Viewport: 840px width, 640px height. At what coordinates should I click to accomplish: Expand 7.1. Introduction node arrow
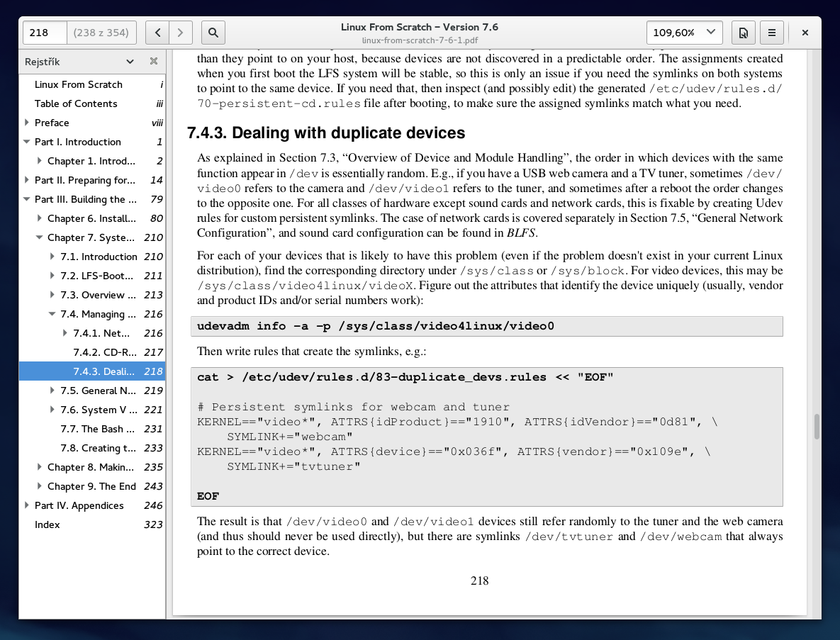pyautogui.click(x=52, y=257)
